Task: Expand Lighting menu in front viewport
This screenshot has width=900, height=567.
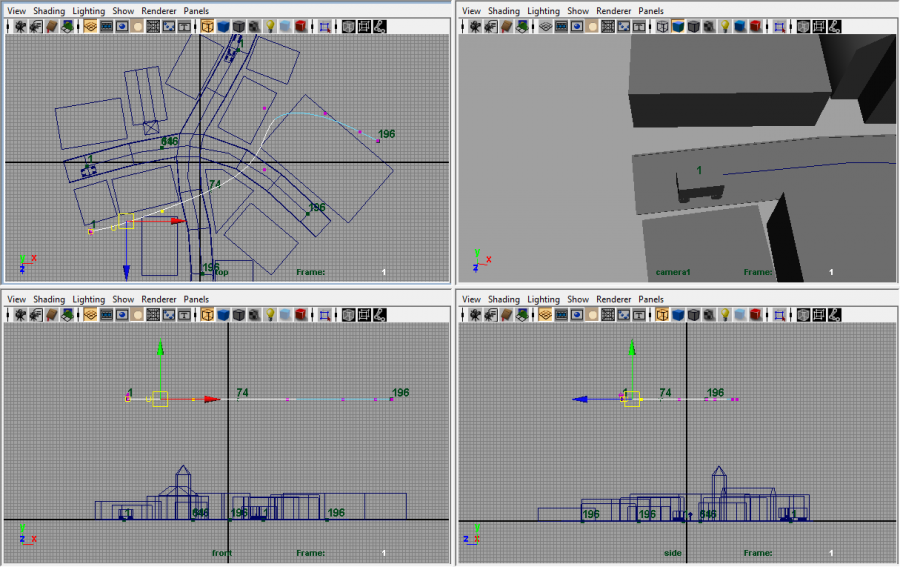Action: pyautogui.click(x=88, y=299)
